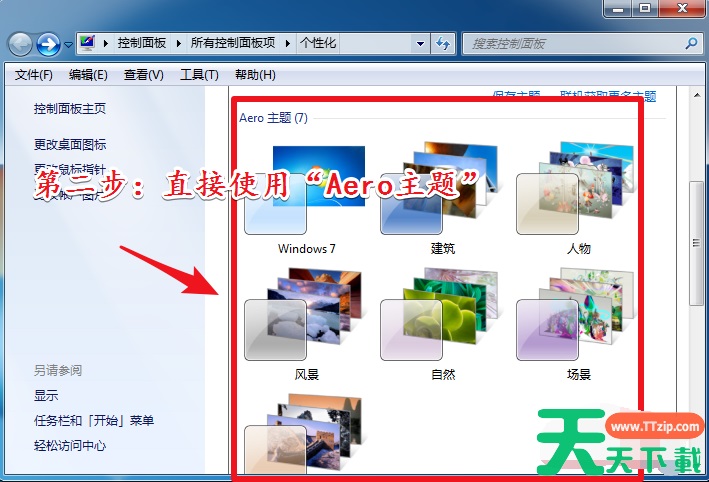
Task: Expand the arrow after 所有控制面板项 breadcrumb
Action: click(x=288, y=43)
